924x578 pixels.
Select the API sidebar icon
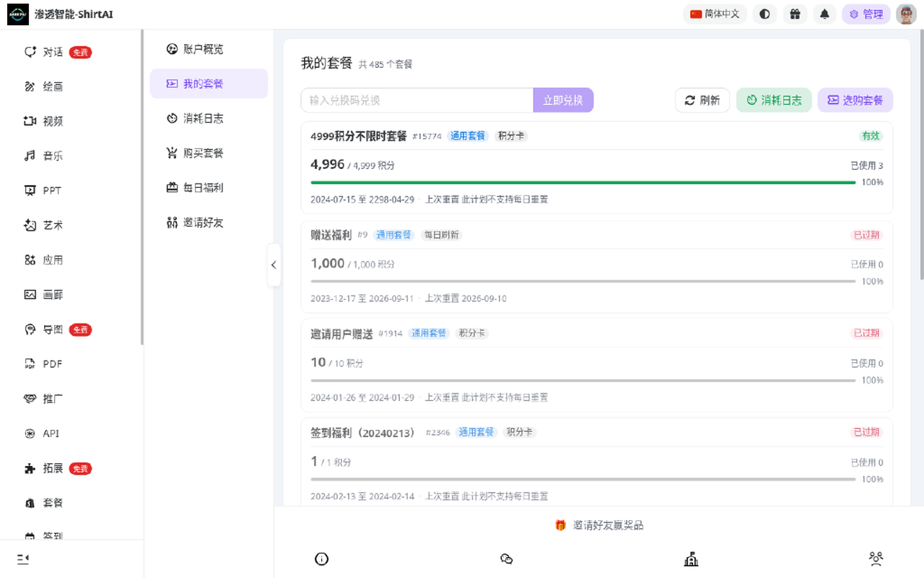30,433
